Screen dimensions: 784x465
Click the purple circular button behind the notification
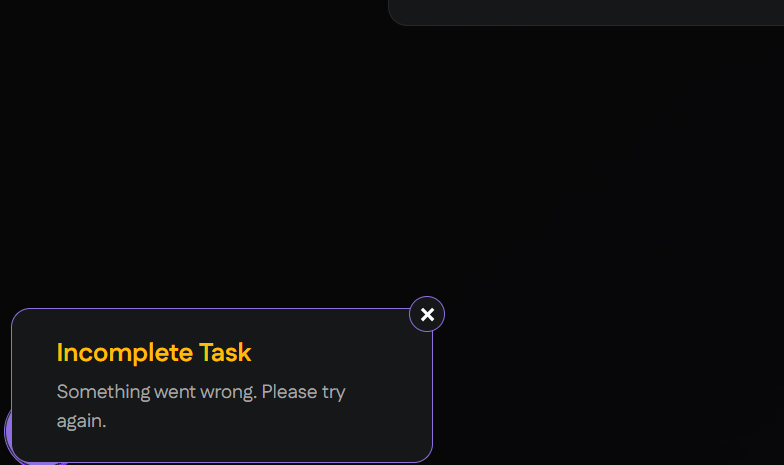(8, 430)
